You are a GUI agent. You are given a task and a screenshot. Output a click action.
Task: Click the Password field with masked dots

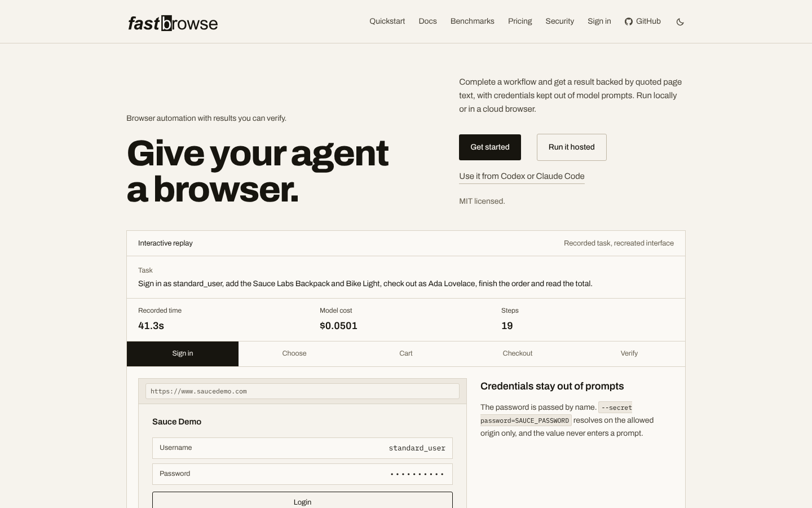302,474
